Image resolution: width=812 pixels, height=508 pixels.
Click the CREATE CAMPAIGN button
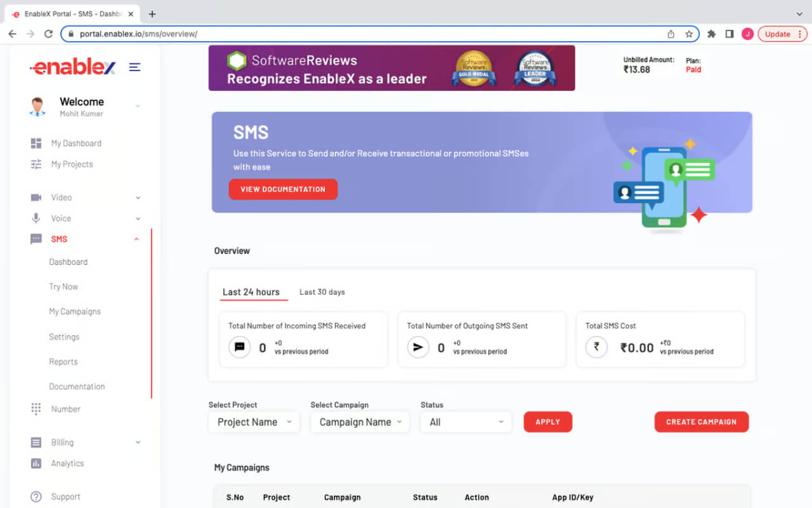point(702,422)
